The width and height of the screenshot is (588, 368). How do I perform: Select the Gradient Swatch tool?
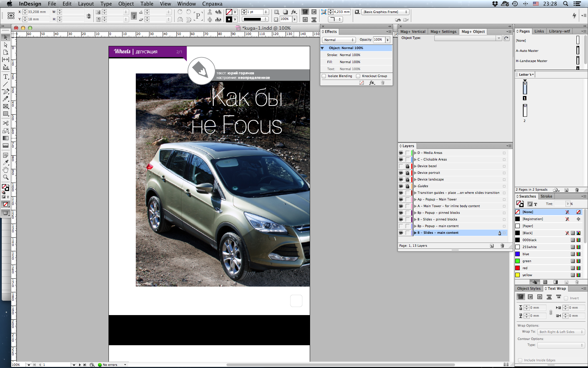[6, 138]
